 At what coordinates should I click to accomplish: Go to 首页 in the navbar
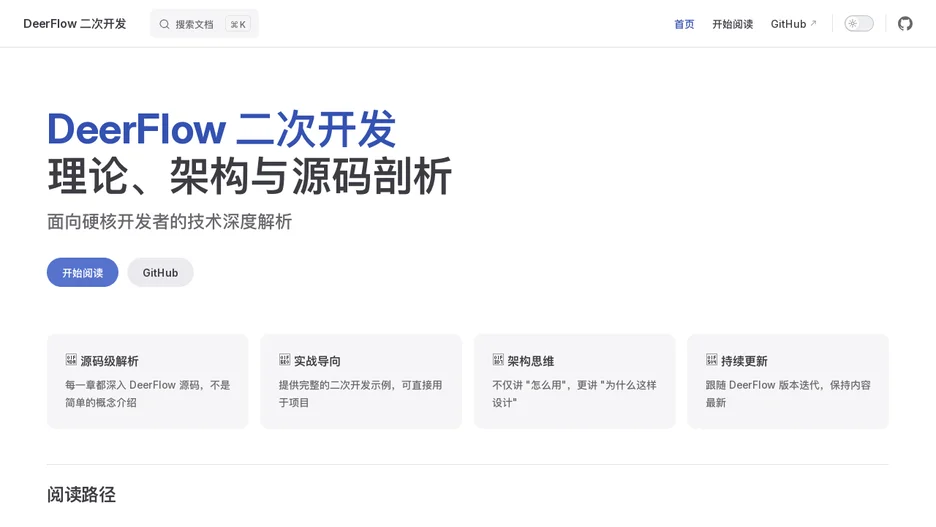684,24
